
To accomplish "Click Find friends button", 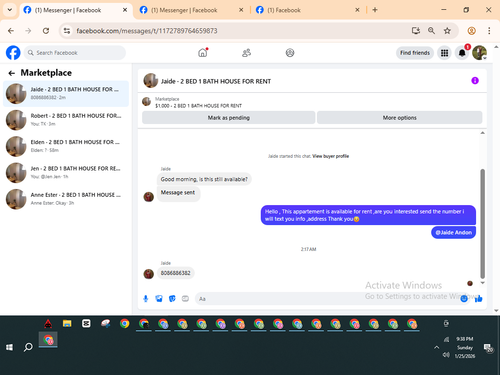I will tap(415, 53).
